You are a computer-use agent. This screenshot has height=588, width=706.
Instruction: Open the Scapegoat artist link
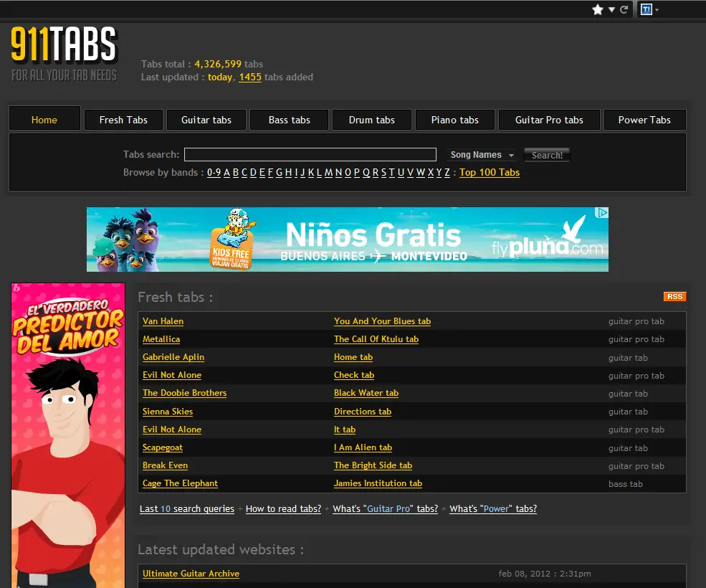pos(163,447)
